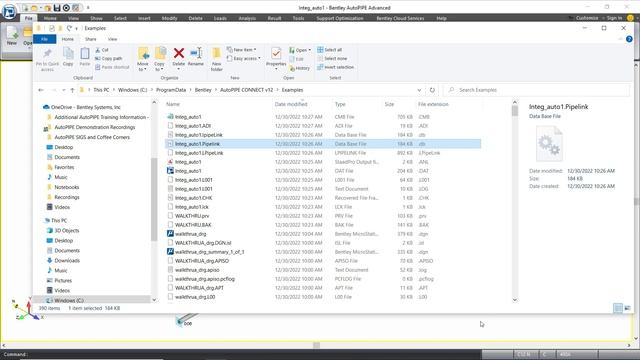The height and width of the screenshot is (360, 640).
Task: Click AutoPIPE Sign In link
Action: click(614, 18)
